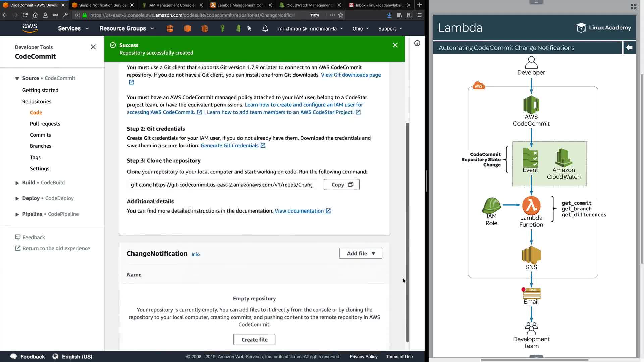Open the notifications bell icon
644x362 pixels.
coord(265,28)
